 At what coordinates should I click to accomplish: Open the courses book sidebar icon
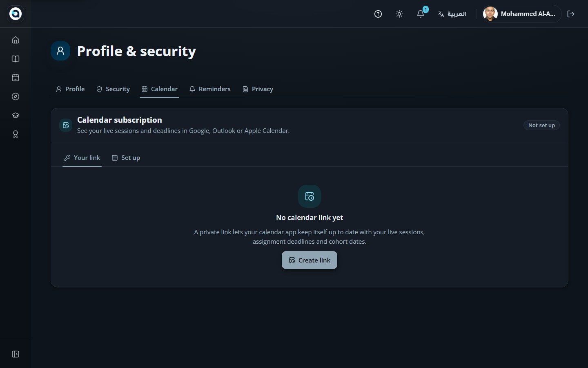16,59
